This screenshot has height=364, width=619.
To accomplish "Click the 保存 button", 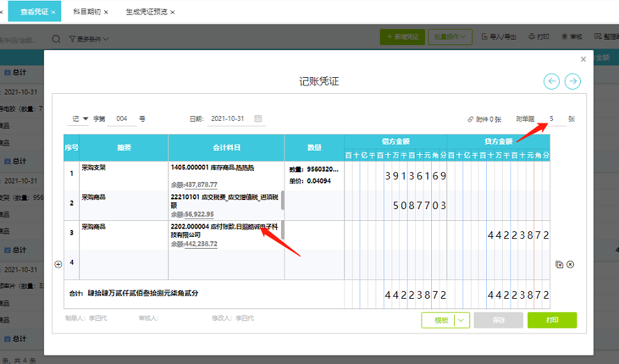I will (498, 320).
